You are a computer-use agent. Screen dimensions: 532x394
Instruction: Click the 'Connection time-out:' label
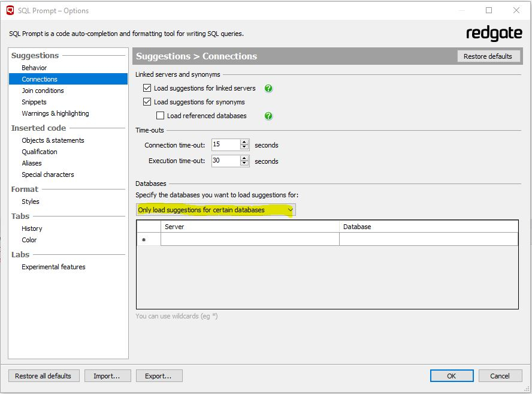coord(175,145)
